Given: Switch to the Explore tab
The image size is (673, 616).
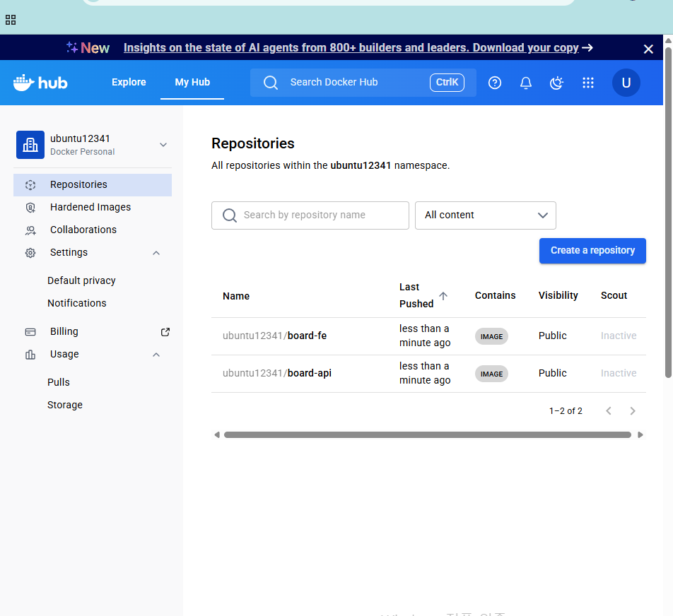Looking at the screenshot, I should pyautogui.click(x=129, y=82).
